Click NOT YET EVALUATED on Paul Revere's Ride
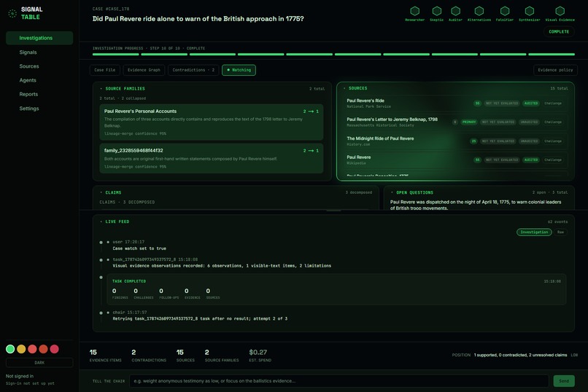Viewport: 588px width, 392px height. pyautogui.click(x=502, y=103)
